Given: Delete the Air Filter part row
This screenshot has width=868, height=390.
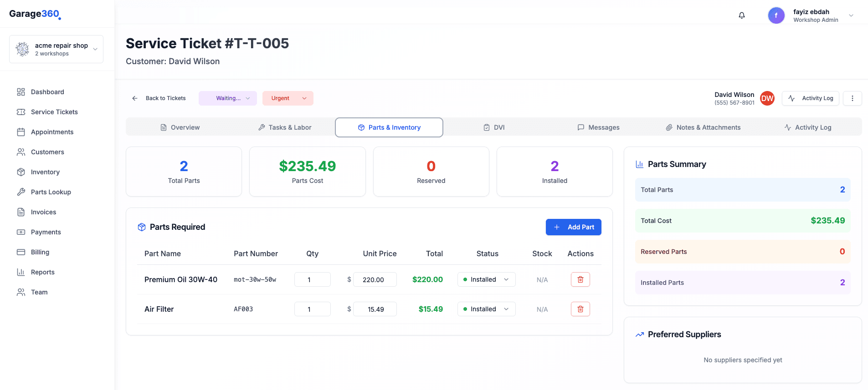Looking at the screenshot, I should [x=580, y=309].
